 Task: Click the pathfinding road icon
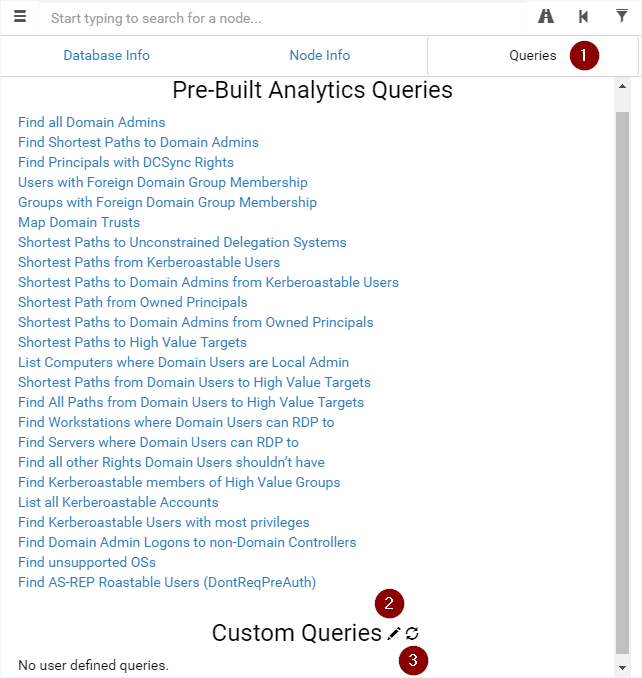546,17
